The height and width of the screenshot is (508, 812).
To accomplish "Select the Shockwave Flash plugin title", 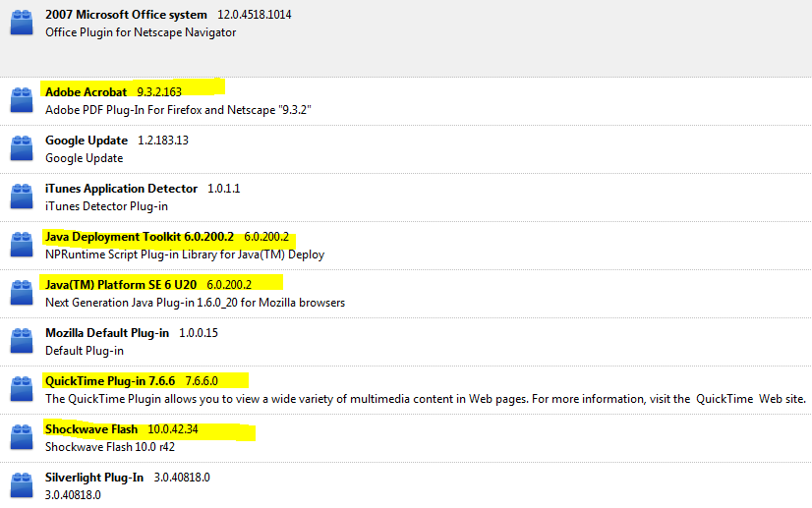I will click(91, 429).
